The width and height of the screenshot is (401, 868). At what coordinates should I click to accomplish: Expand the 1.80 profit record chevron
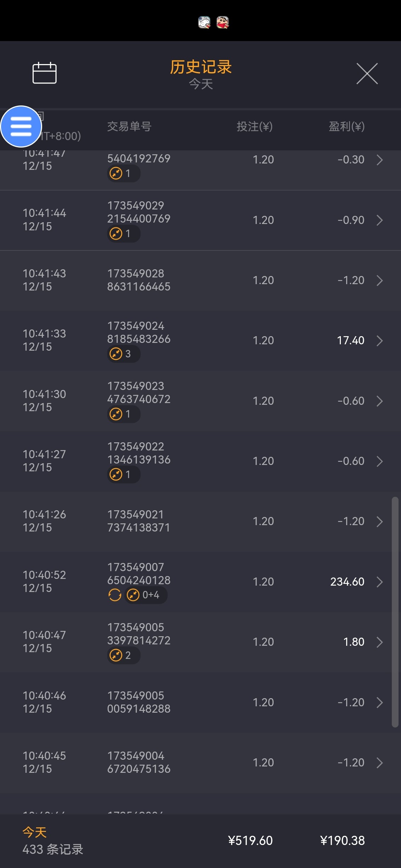coord(380,642)
